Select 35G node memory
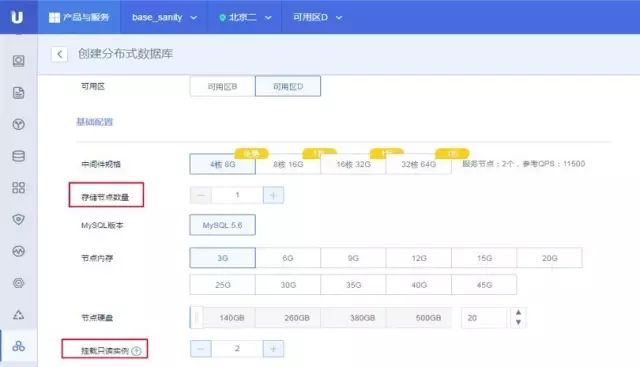Screen dimensions: 640x367 [x=353, y=285]
